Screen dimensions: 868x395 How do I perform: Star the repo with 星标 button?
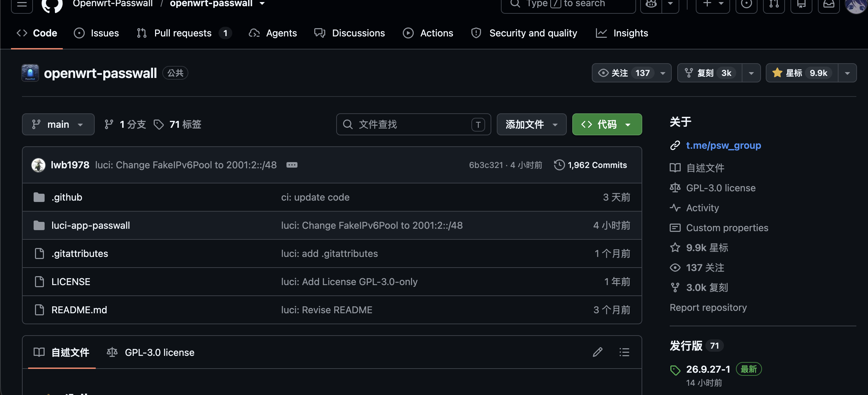tap(802, 73)
